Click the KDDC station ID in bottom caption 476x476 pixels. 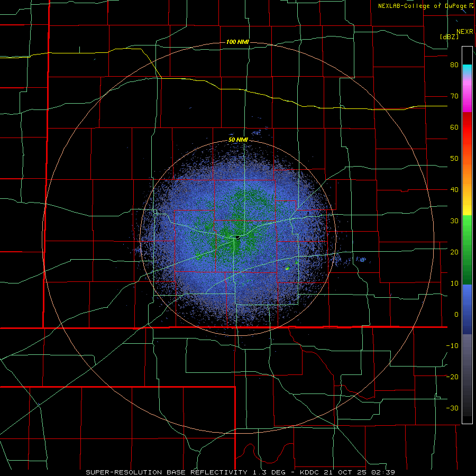pos(310,472)
